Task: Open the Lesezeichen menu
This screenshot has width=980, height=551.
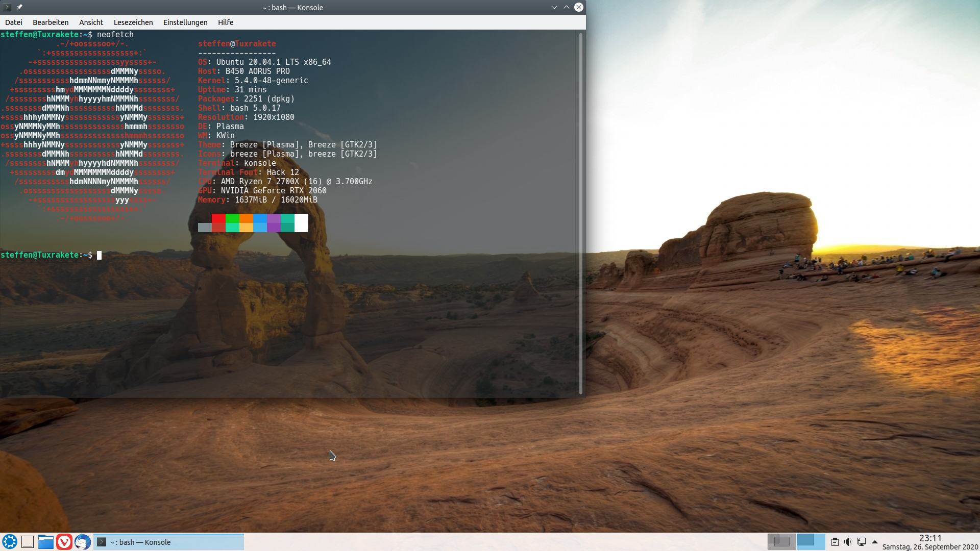Action: click(x=133, y=22)
